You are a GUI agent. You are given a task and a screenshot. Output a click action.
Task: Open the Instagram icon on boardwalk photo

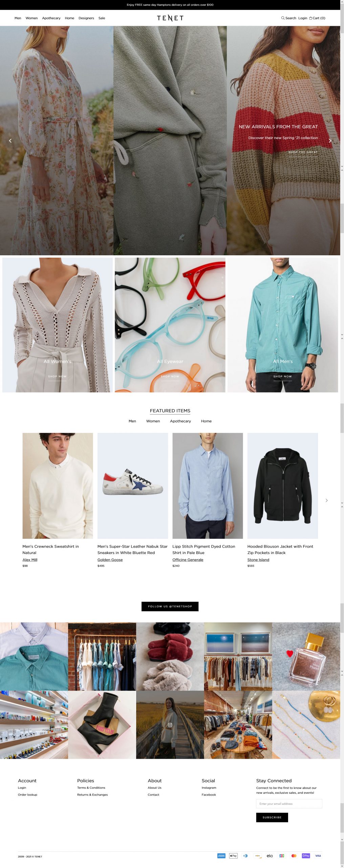point(170,725)
